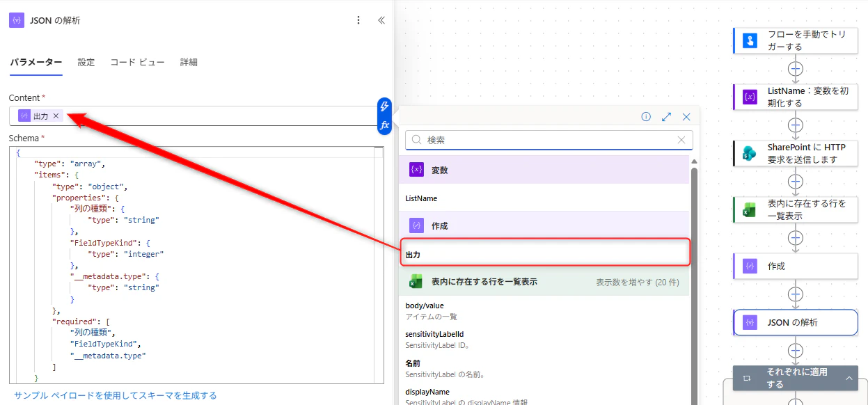Click the lightning dynamic content button
Image resolution: width=868 pixels, height=405 pixels.
coord(384,106)
